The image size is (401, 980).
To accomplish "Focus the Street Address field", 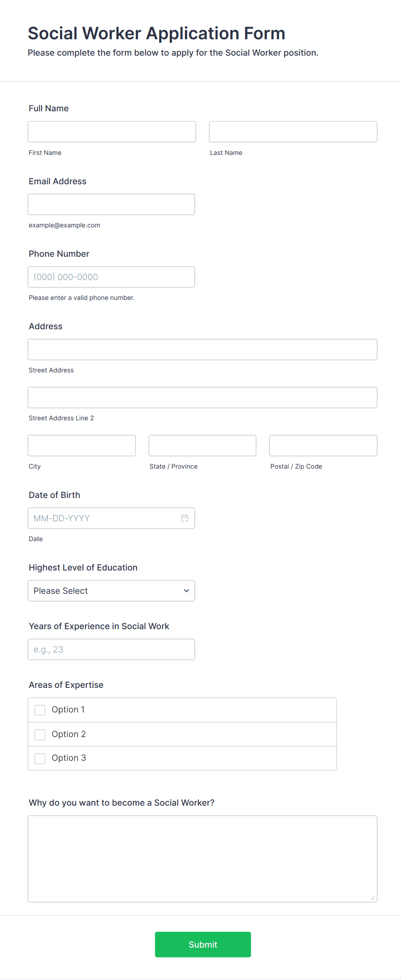I will (x=202, y=350).
